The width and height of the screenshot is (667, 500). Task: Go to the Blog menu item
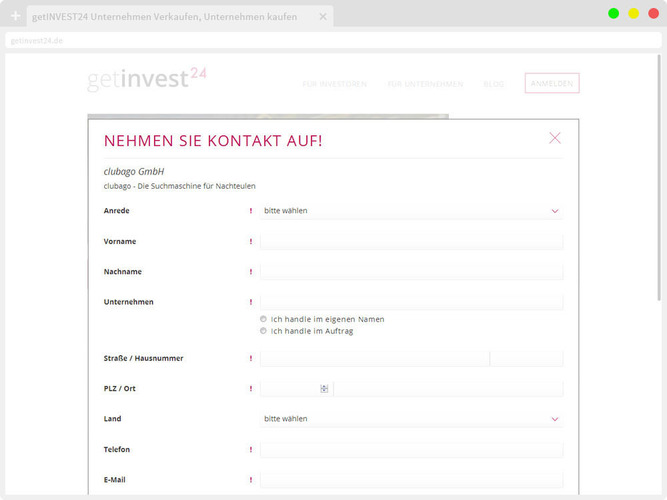(493, 84)
